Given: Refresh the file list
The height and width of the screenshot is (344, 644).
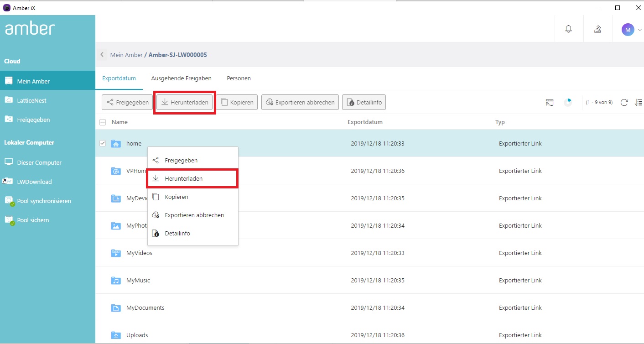Looking at the screenshot, I should pos(624,102).
